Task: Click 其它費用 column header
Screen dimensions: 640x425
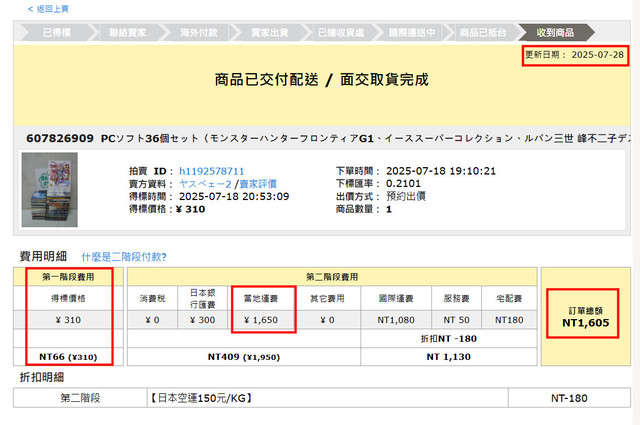Action: [327, 298]
